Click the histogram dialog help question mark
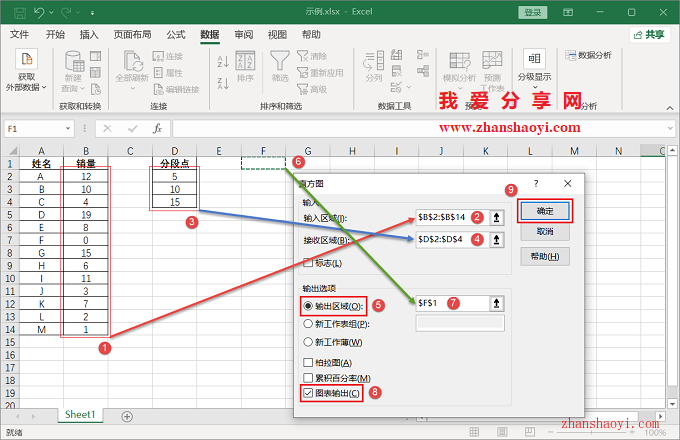 pos(536,183)
